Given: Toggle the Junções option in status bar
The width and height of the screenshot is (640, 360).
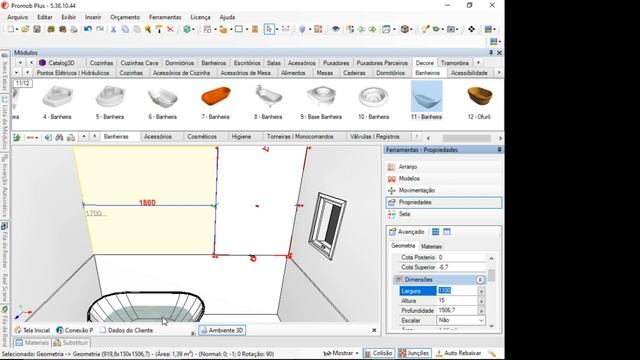Looking at the screenshot, I should tap(415, 353).
